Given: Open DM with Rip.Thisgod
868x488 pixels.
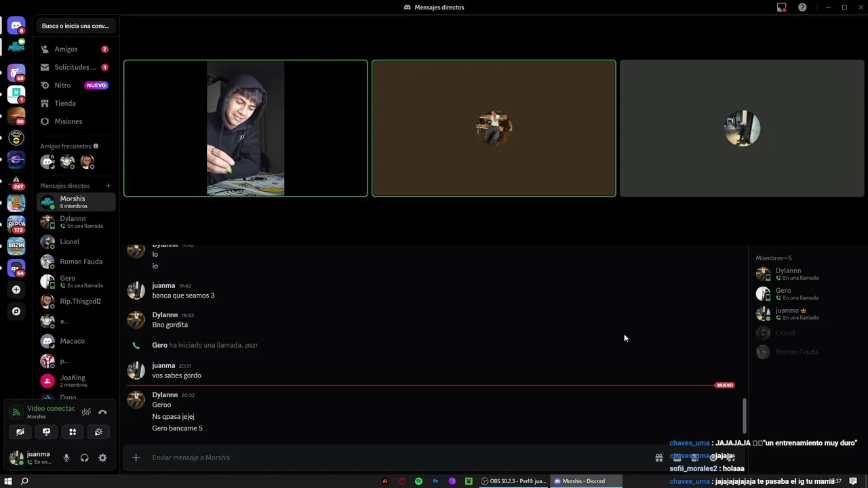Looking at the screenshot, I should [76, 301].
